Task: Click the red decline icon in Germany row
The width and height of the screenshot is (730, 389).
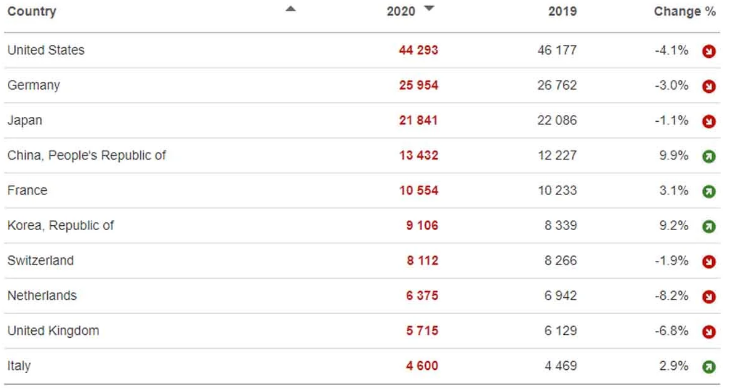Action: tap(709, 86)
